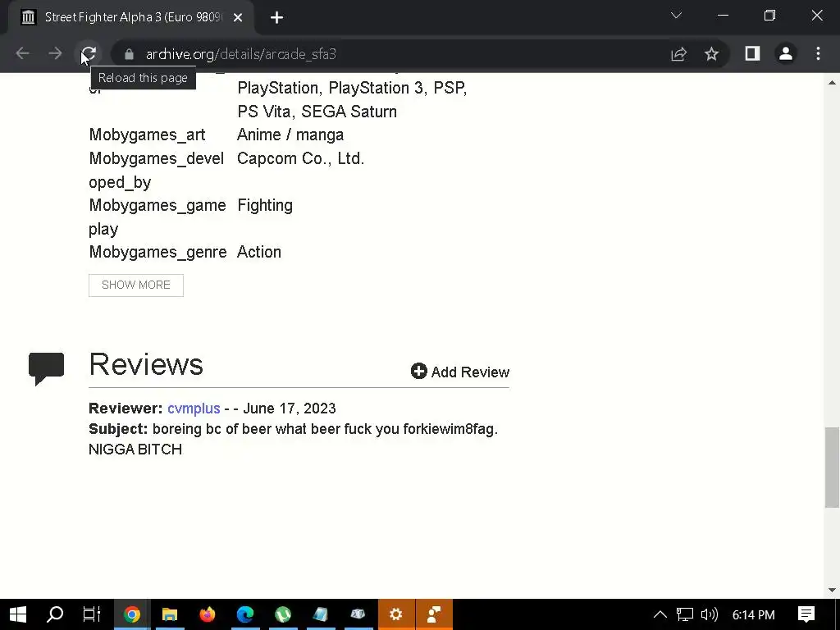Open Task View on taskbar
The width and height of the screenshot is (840, 630).
click(x=92, y=614)
